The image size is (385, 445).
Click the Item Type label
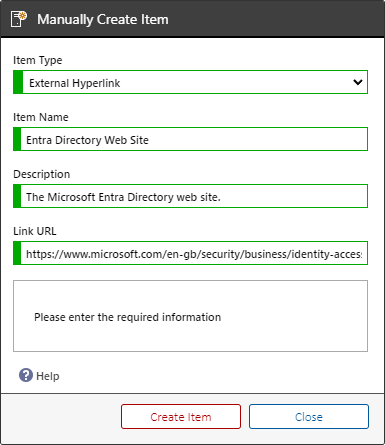coord(38,60)
